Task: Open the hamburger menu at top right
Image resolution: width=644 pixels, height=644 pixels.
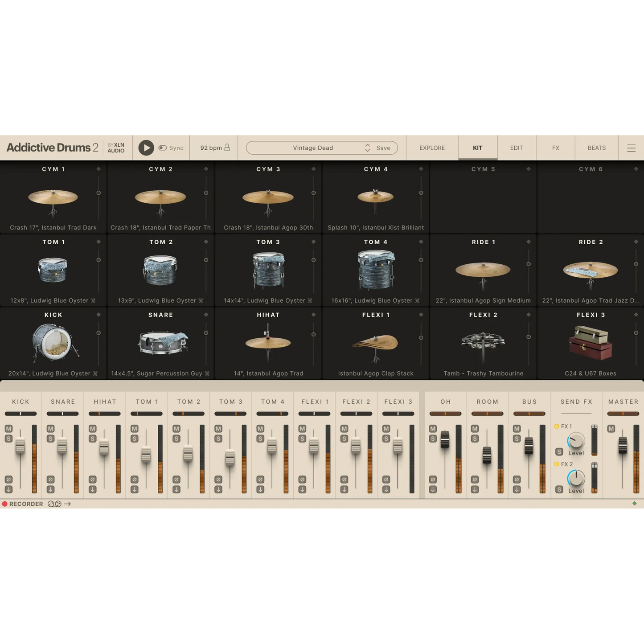Action: [631, 148]
